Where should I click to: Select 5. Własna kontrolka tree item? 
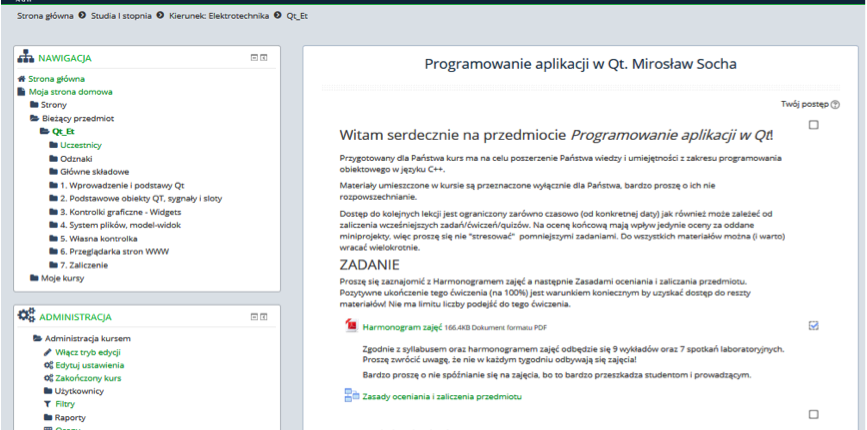98,239
